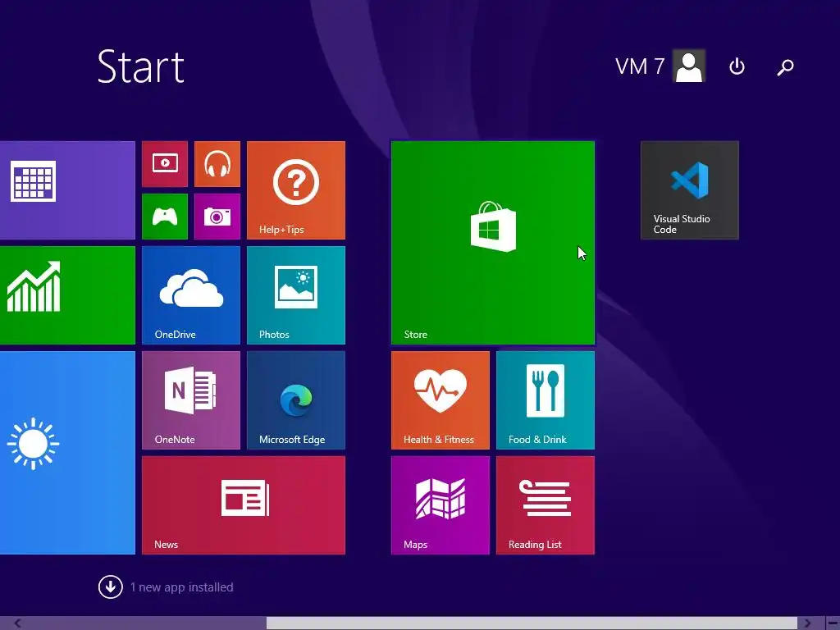
Task: Launch the Visual Studio Code tile
Action: click(689, 190)
